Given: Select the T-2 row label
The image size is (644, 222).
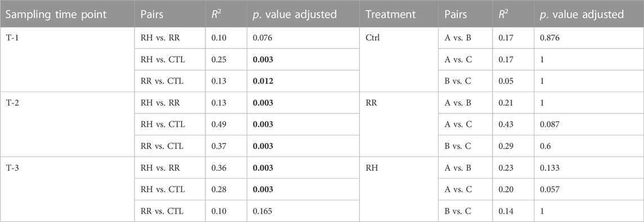Looking at the screenshot, I should pyautogui.click(x=12, y=103).
